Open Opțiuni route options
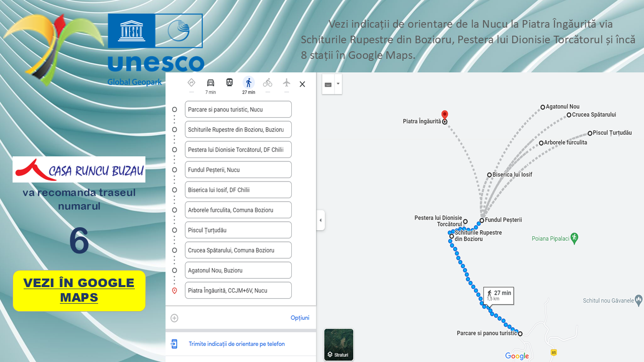Image resolution: width=644 pixels, height=362 pixels. click(x=300, y=318)
